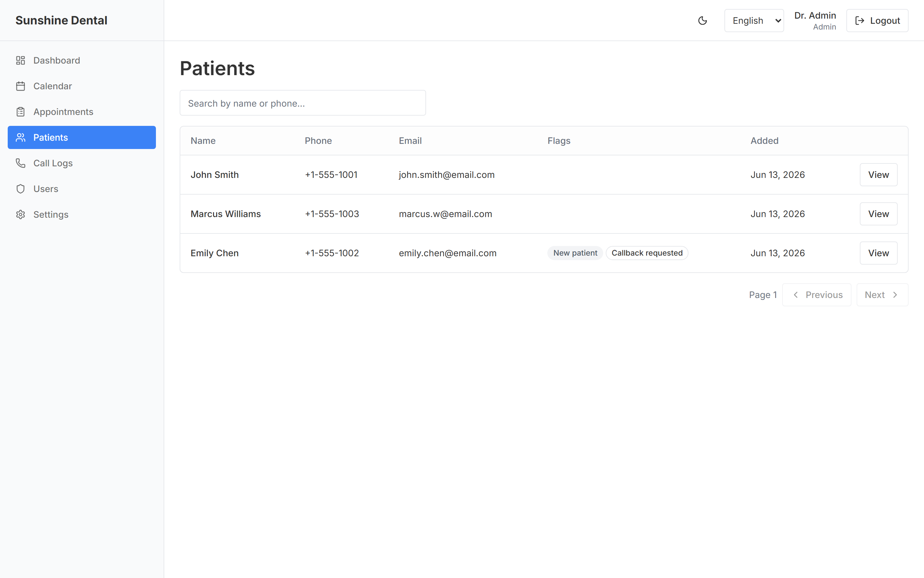Image resolution: width=924 pixels, height=578 pixels.
Task: Select the Patients menu item
Action: 82,137
